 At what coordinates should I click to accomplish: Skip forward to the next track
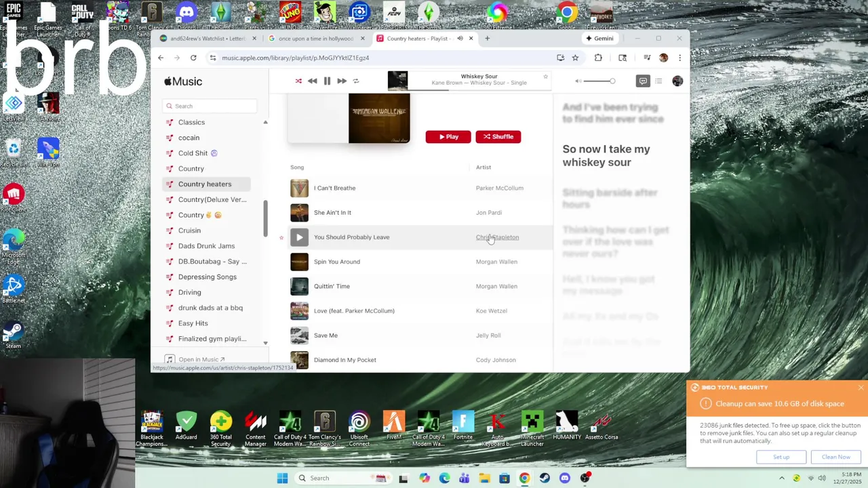click(342, 81)
